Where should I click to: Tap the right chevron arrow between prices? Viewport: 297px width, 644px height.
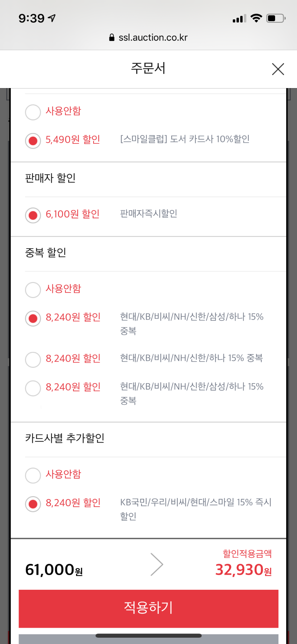(x=157, y=564)
